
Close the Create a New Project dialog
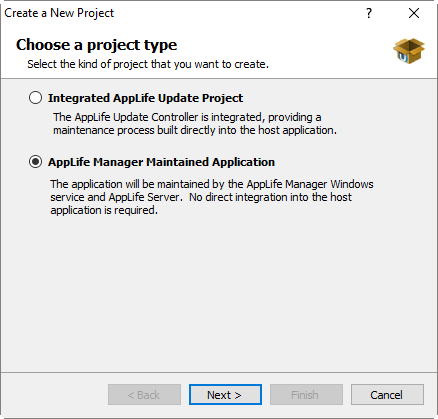pos(414,13)
